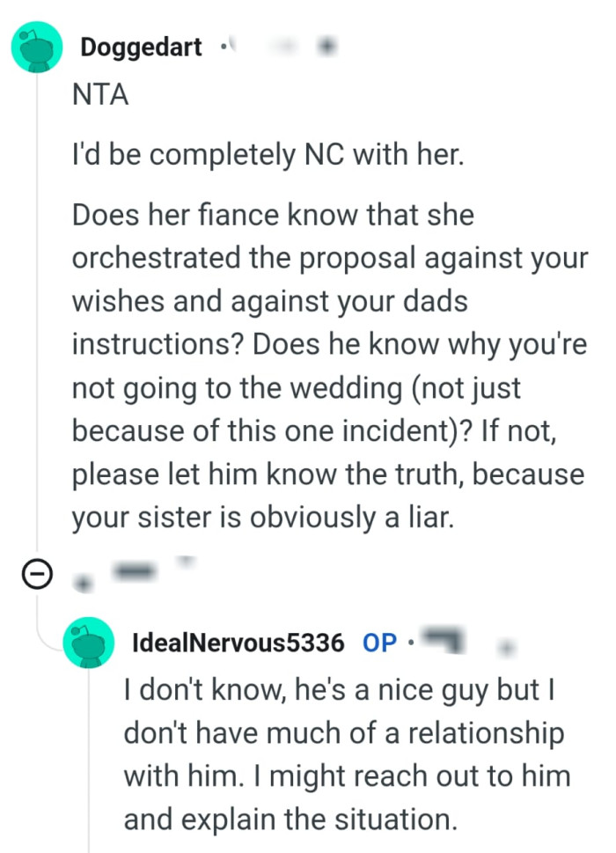Click IdealNervous5336's teal Snoo avatar
This screenshot has width=616, height=853.
pos(88,642)
